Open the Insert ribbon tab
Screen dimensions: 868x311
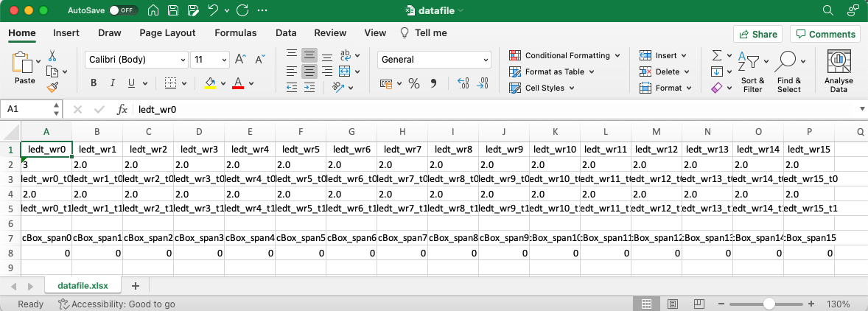point(66,33)
